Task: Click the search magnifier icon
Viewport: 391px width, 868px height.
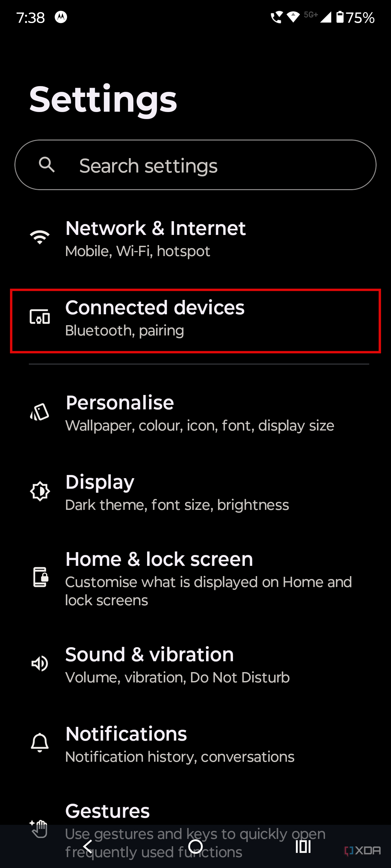Action: click(47, 165)
